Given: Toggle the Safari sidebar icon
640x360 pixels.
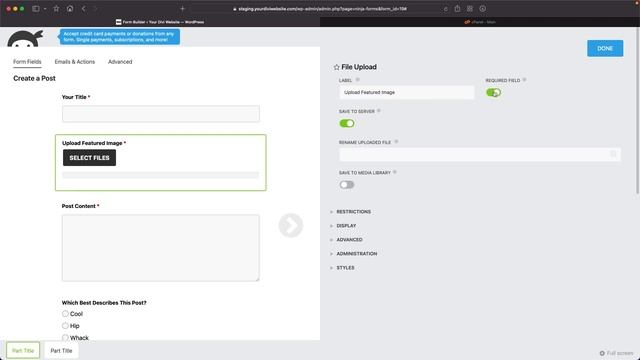Looking at the screenshot, I should [x=36, y=9].
